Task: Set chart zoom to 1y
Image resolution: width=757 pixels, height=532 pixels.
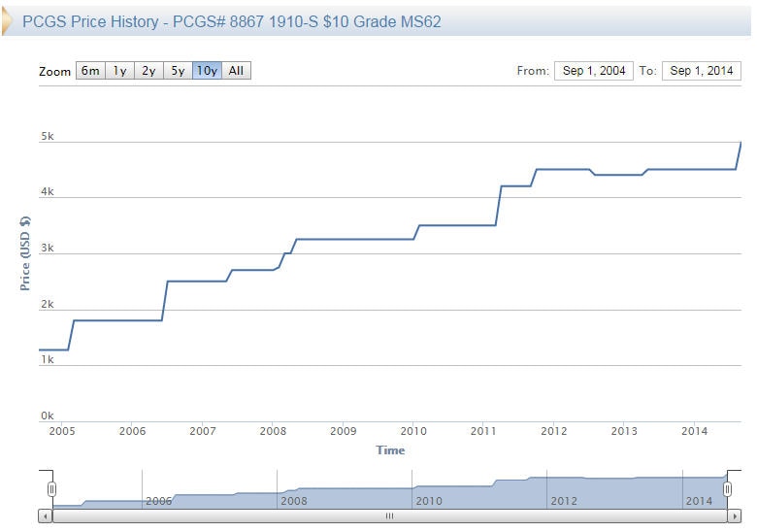Action: point(119,71)
